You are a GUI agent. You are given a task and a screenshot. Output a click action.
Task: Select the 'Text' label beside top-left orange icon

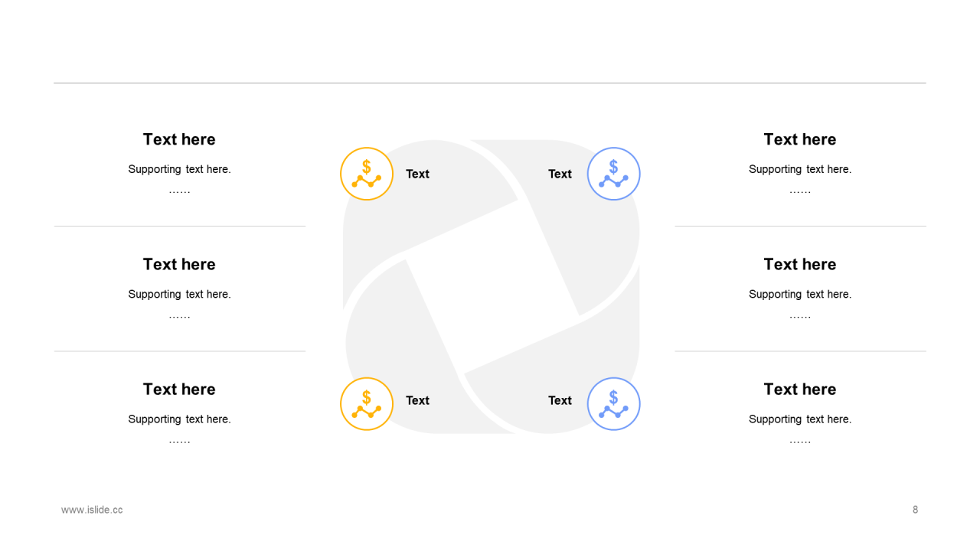[x=417, y=174]
